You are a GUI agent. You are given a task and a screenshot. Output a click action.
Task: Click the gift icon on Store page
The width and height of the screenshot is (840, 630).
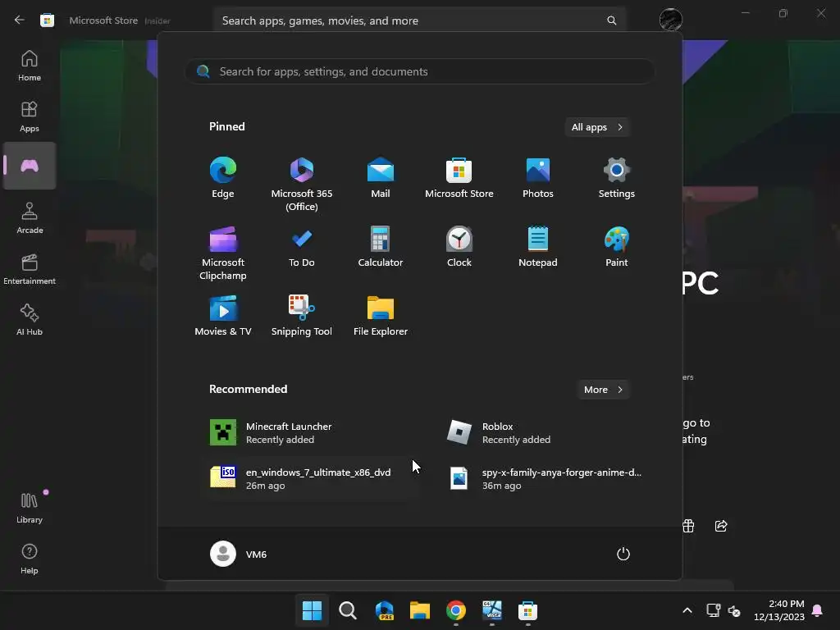(x=688, y=526)
